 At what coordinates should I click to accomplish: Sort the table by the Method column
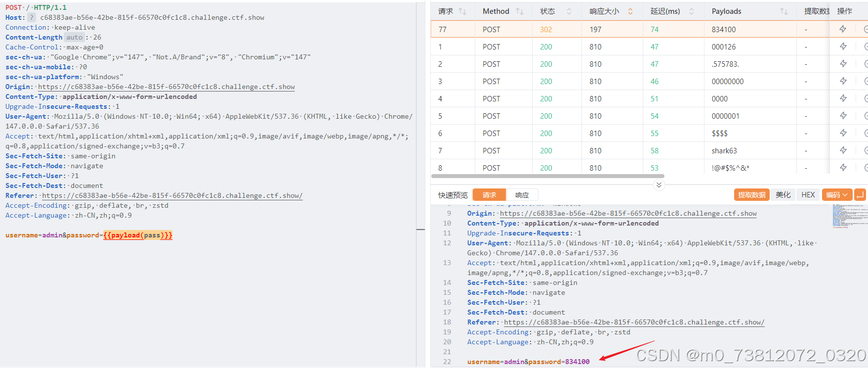[x=520, y=11]
